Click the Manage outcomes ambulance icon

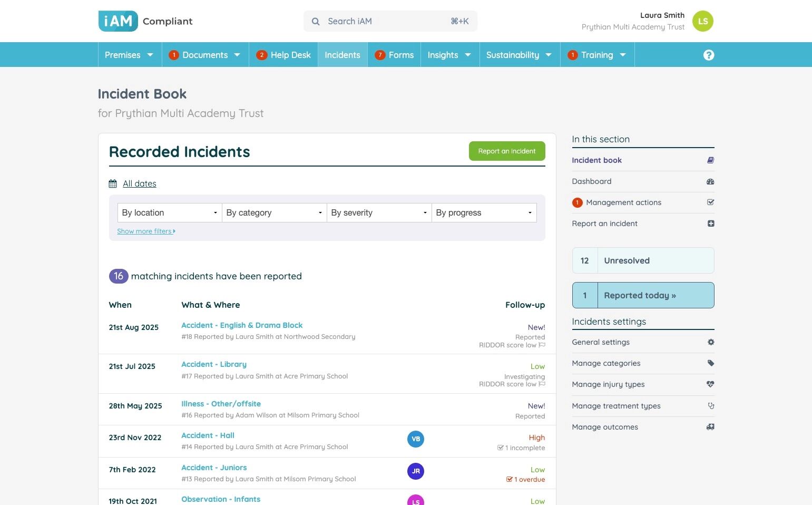pyautogui.click(x=710, y=427)
